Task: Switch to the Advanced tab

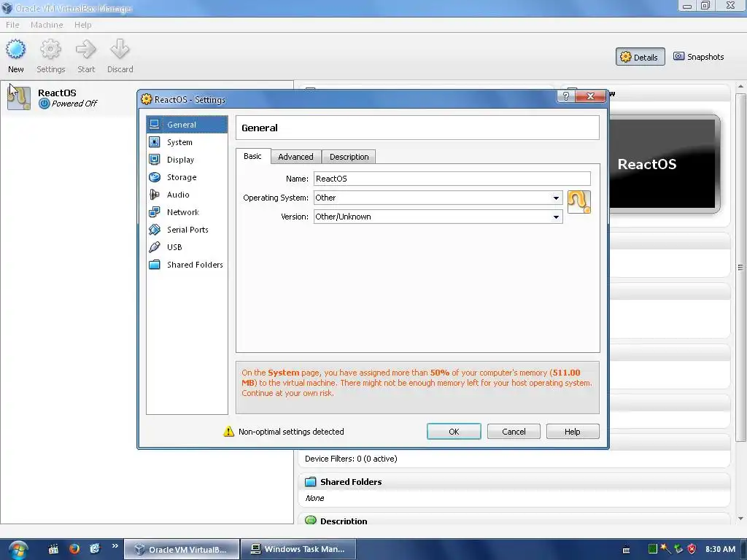Action: click(296, 157)
